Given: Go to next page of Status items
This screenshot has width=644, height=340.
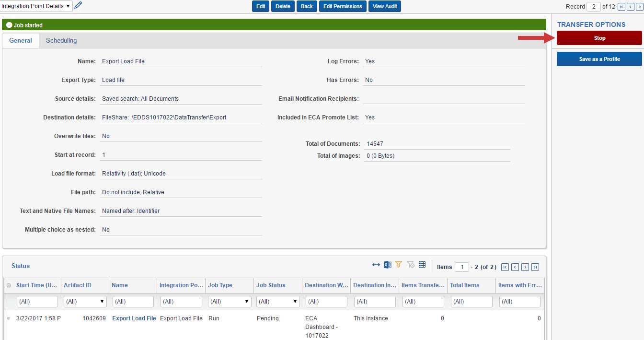Looking at the screenshot, I should coord(525,267).
